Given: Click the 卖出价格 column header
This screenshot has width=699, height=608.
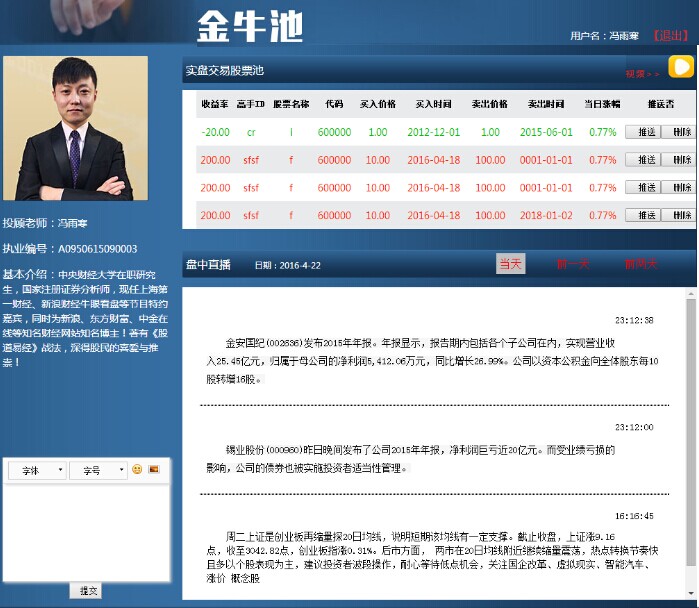Looking at the screenshot, I should click(489, 104).
